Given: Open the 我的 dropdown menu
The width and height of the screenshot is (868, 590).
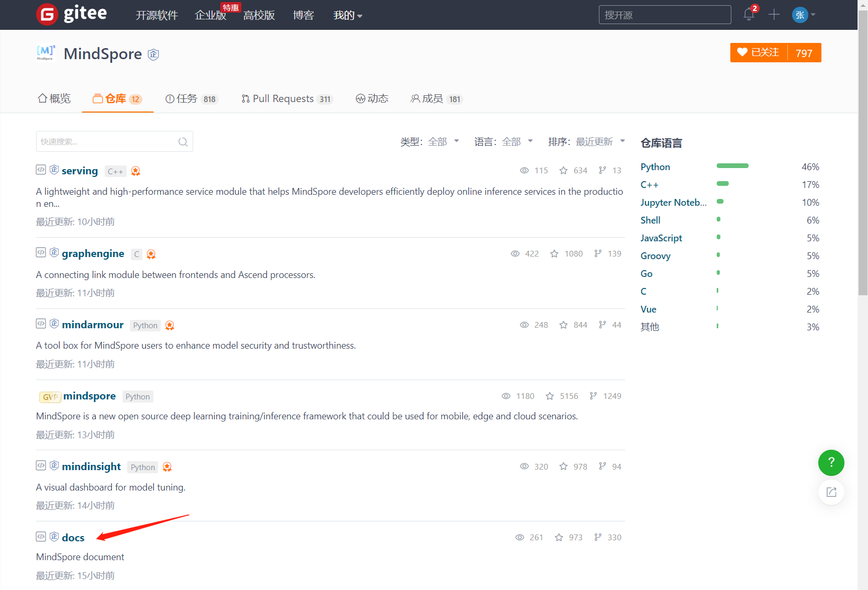Looking at the screenshot, I should (348, 15).
